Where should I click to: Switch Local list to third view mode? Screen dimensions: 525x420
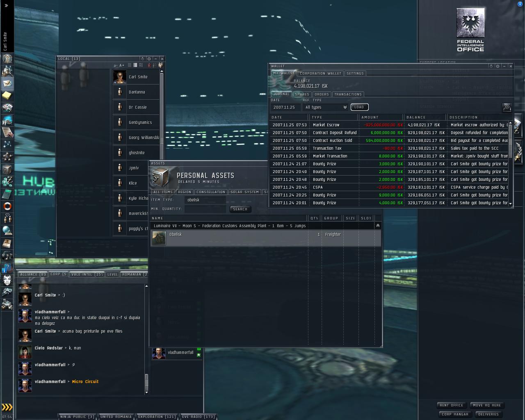[141, 65]
